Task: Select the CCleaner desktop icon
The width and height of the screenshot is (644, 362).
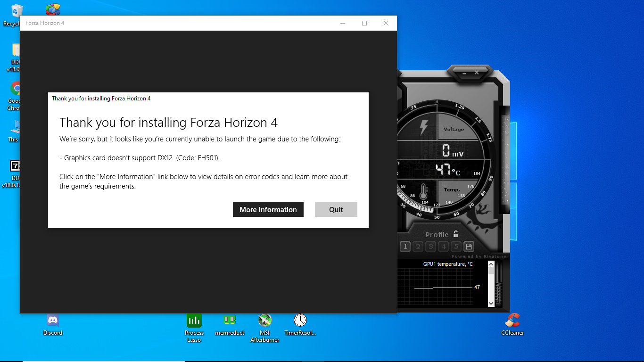Action: point(512,325)
